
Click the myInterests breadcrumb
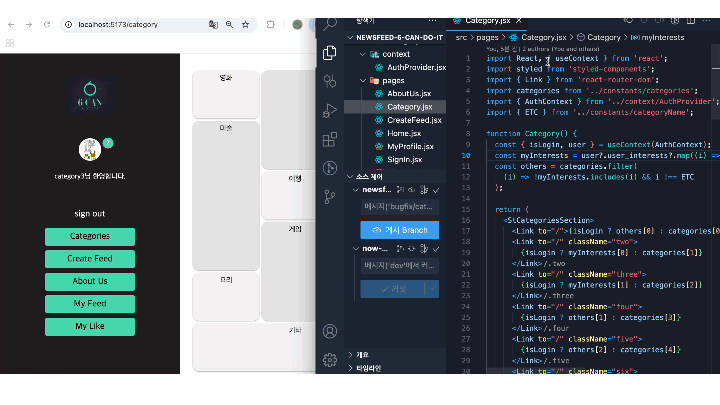point(658,38)
